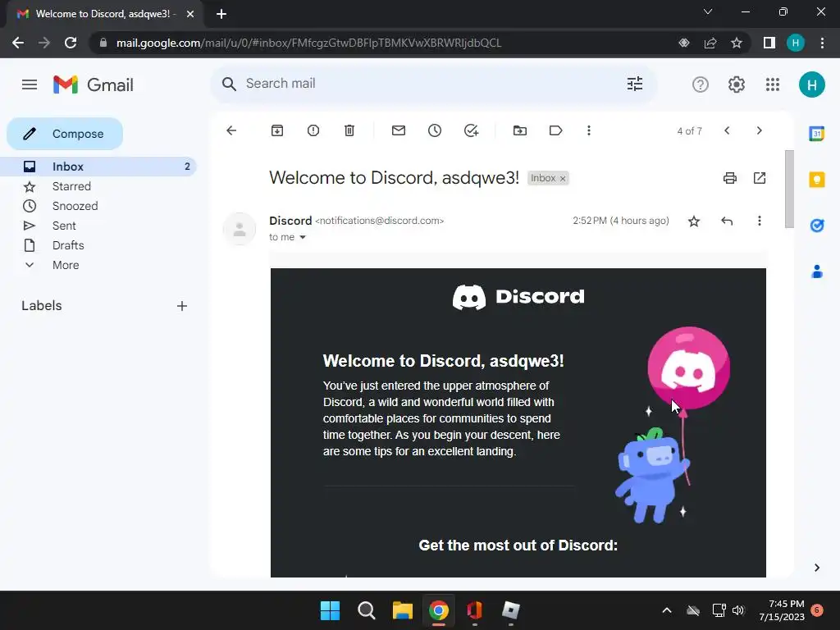840x630 pixels.
Task: Close the Welcome to Discord tab
Action: pyautogui.click(x=190, y=14)
